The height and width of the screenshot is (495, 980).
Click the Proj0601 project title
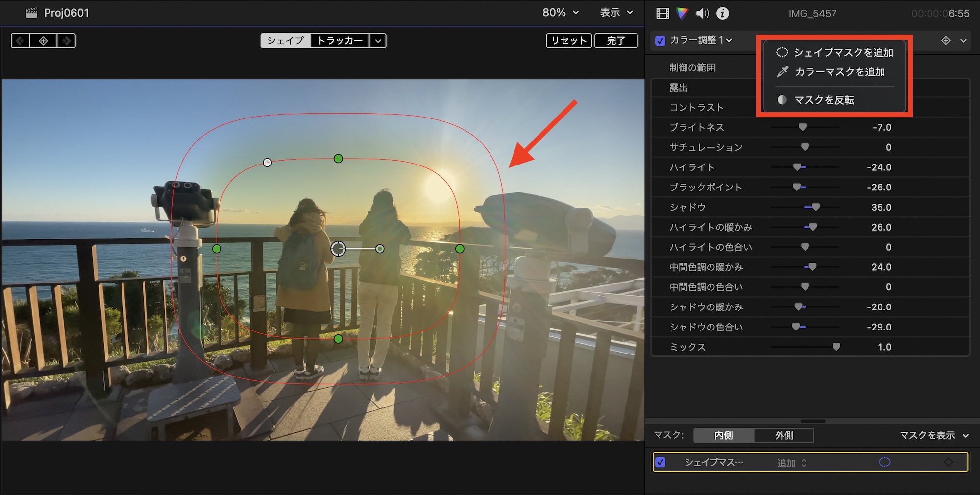pyautogui.click(x=67, y=13)
